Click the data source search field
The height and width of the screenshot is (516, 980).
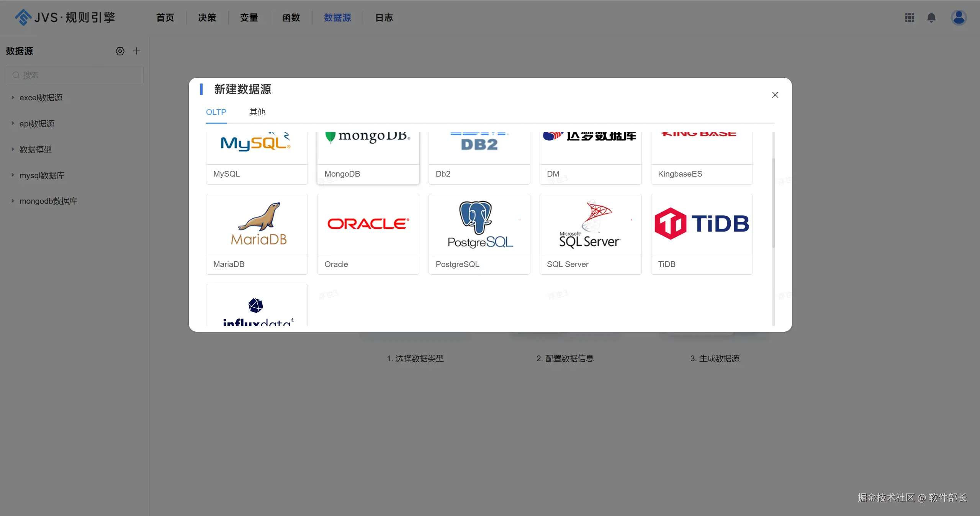(x=75, y=75)
